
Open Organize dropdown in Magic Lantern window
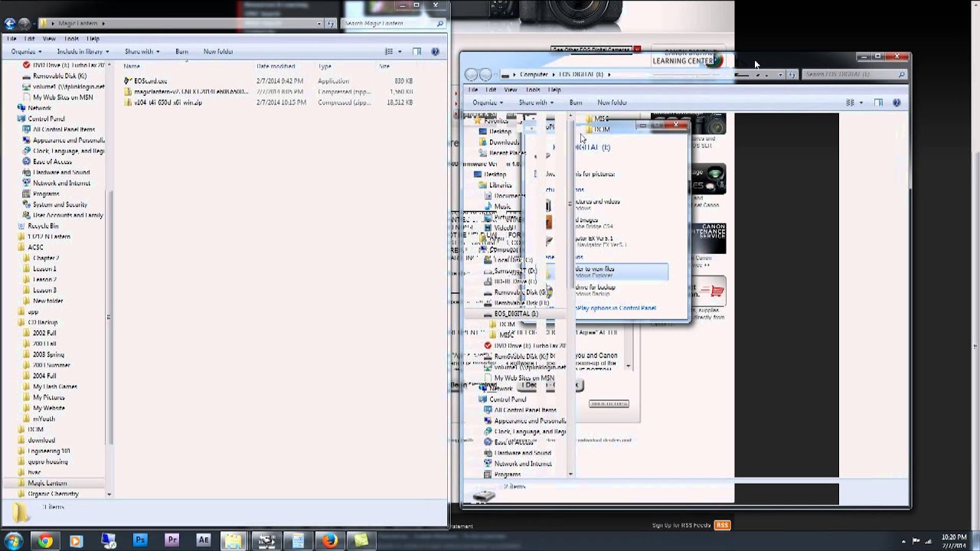pos(25,51)
